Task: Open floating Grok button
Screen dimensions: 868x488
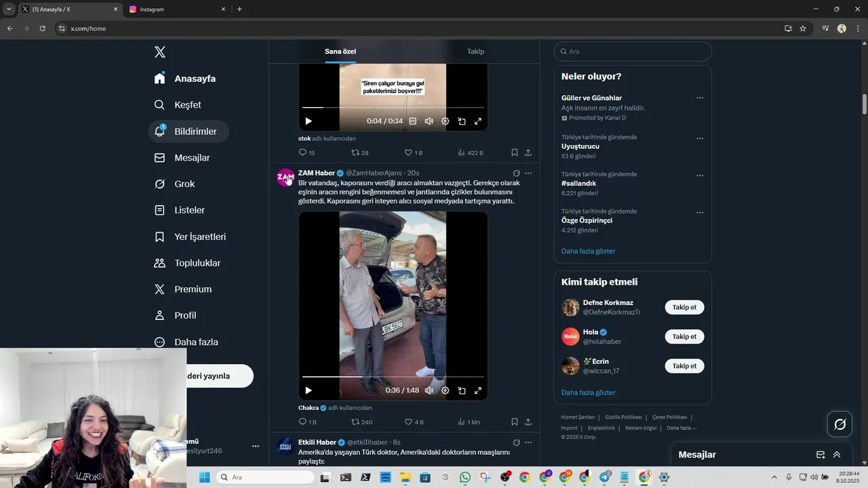Action: pyautogui.click(x=840, y=424)
